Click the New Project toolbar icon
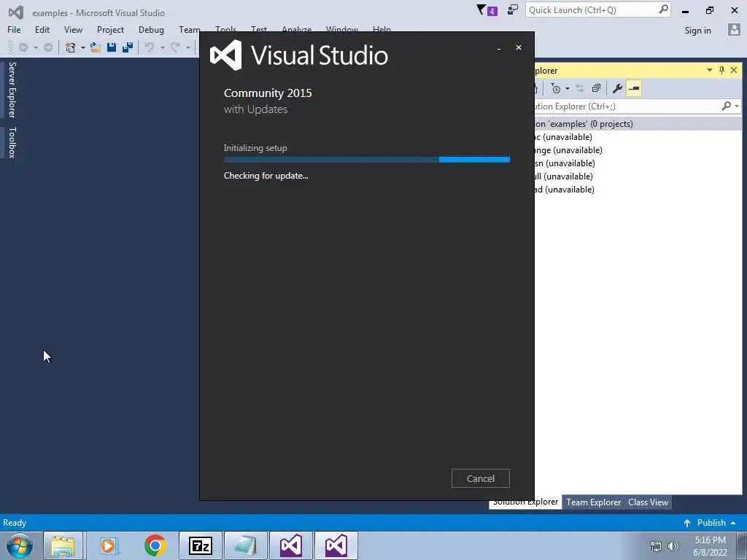Viewport: 747px width, 560px height. coord(71,47)
